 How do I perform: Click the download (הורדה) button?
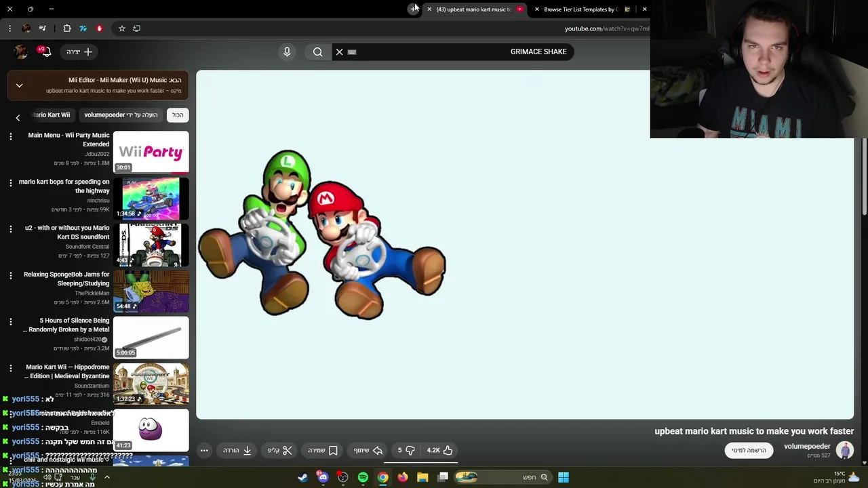click(x=237, y=450)
